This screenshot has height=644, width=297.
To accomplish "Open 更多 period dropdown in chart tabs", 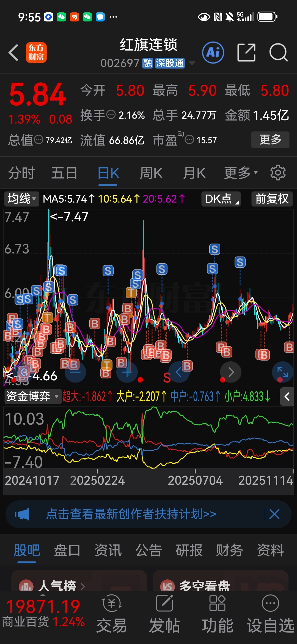I will [241, 173].
